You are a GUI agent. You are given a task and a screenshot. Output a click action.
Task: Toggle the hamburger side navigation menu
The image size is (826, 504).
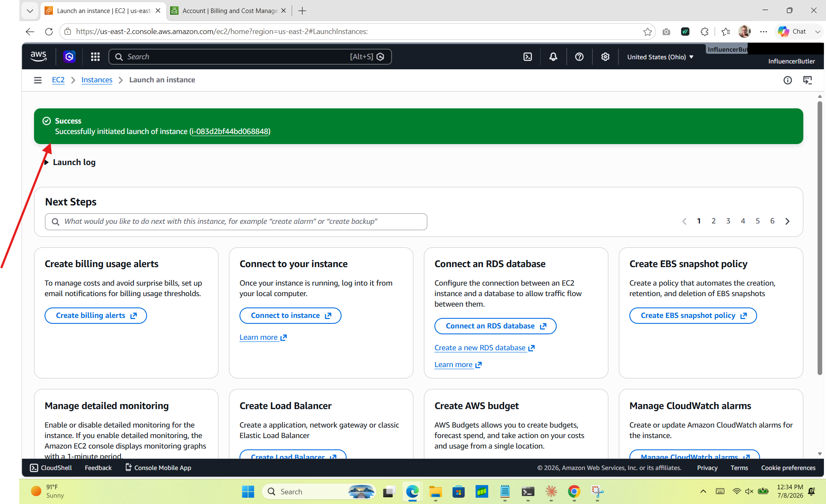click(x=38, y=80)
